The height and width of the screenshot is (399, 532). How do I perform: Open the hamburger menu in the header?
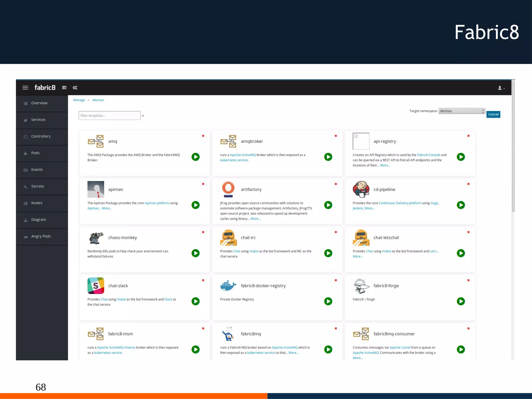click(x=25, y=88)
